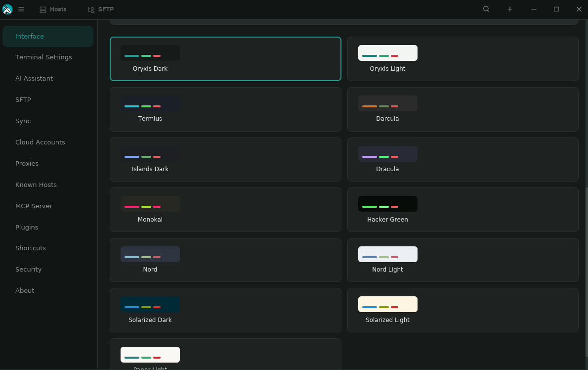Switch to the SFTP tab
The height and width of the screenshot is (370, 588).
[x=100, y=9]
